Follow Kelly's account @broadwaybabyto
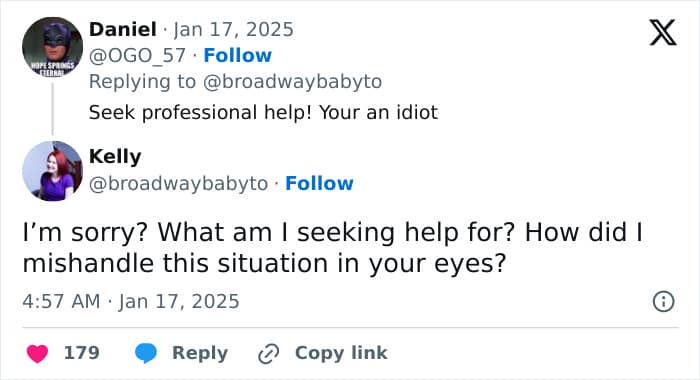 pos(319,183)
